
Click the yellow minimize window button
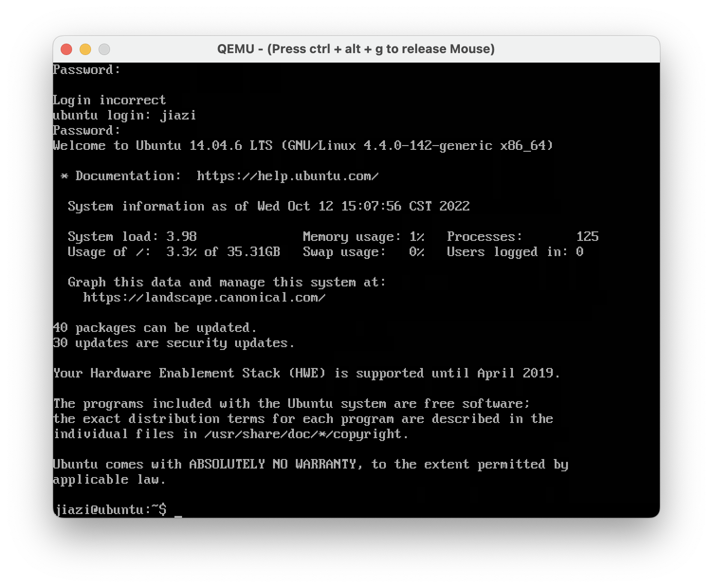pos(85,49)
